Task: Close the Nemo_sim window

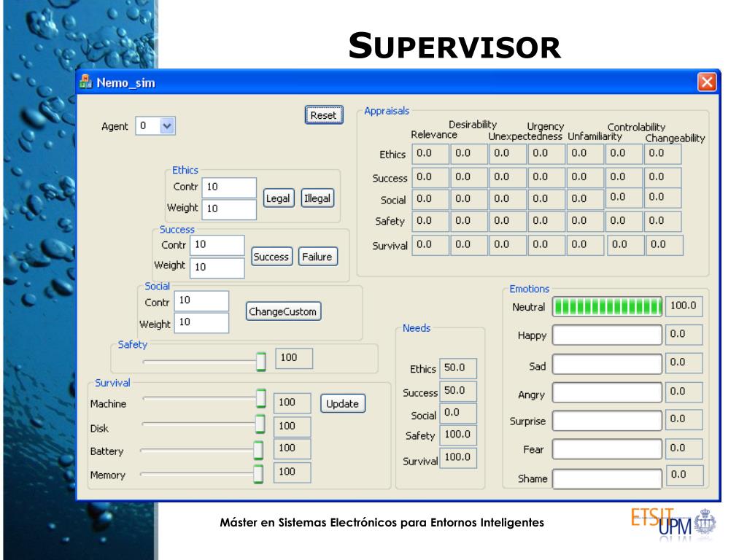Action: 706,82
